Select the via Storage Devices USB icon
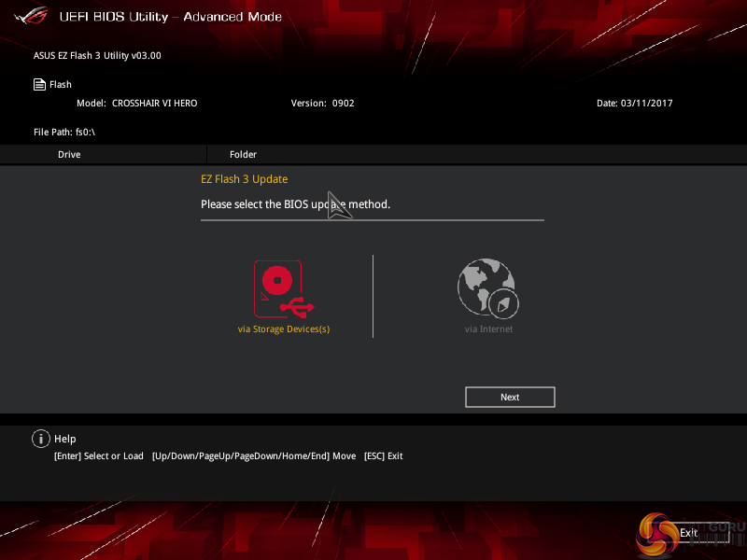Screen dimensions: 747x560 [x=284, y=289]
